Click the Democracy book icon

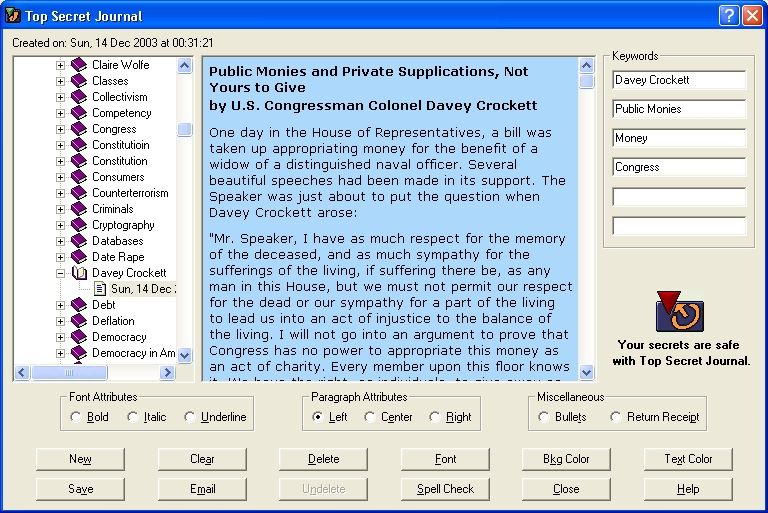click(x=79, y=337)
